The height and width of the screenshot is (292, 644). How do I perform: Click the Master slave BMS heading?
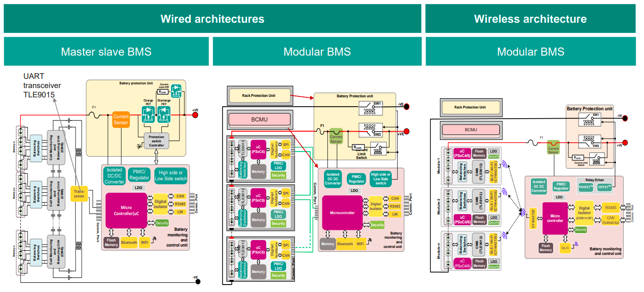106,51
